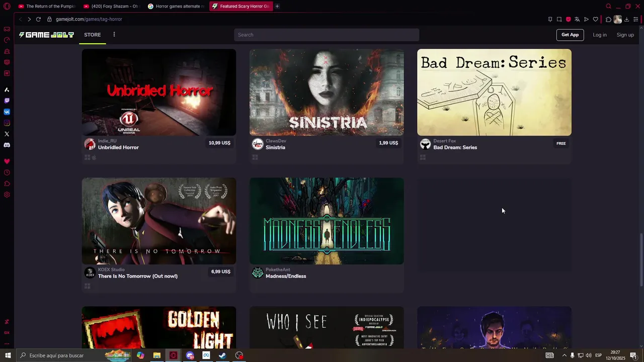Open the GX Corner gamepad icon in sidebar
Screen dimensions: 644x362
click(7, 29)
